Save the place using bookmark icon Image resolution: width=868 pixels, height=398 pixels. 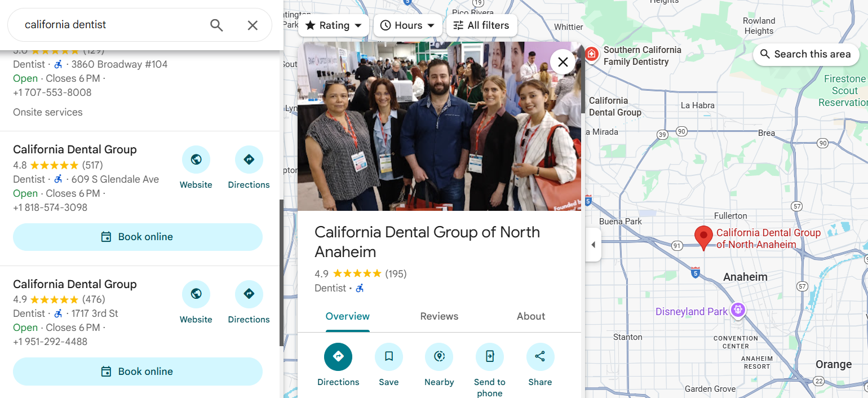[x=389, y=357]
